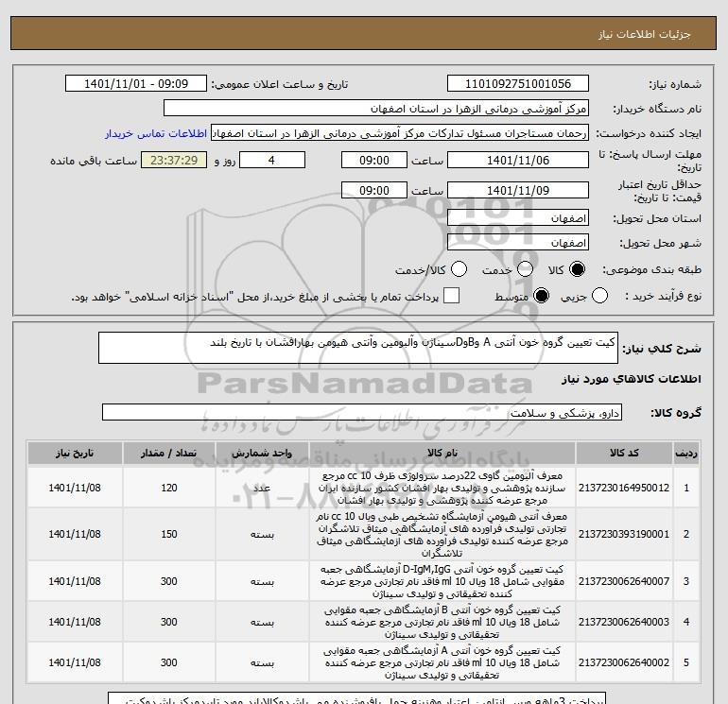Select the کالا/خدمت radio button
Image resolution: width=728 pixels, height=704 pixels.
459,269
